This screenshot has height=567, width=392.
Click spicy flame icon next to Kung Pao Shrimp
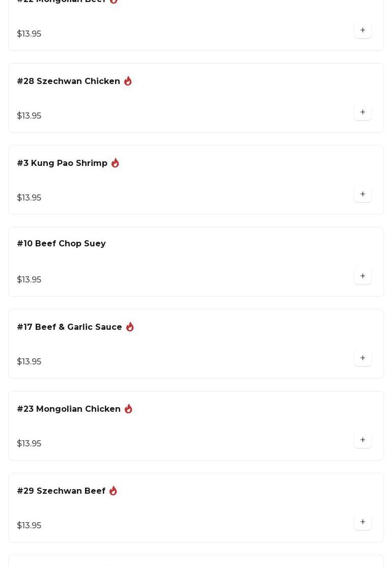pos(115,163)
